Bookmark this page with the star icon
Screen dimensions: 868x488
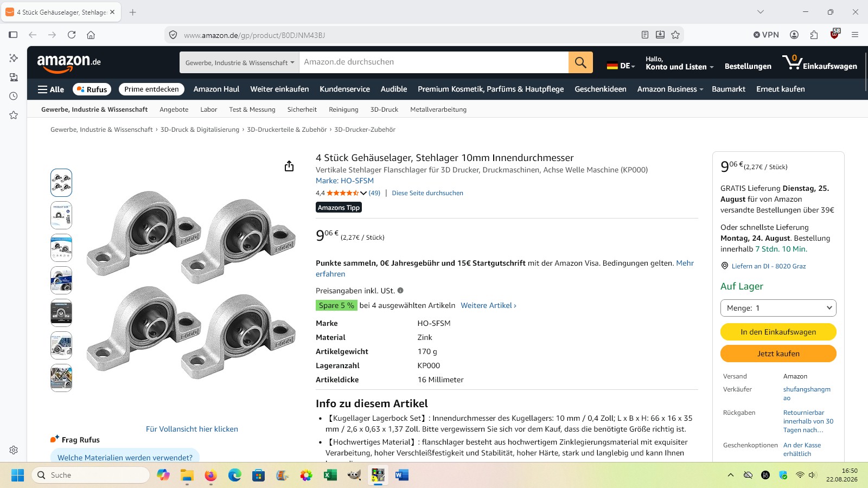[x=675, y=35]
